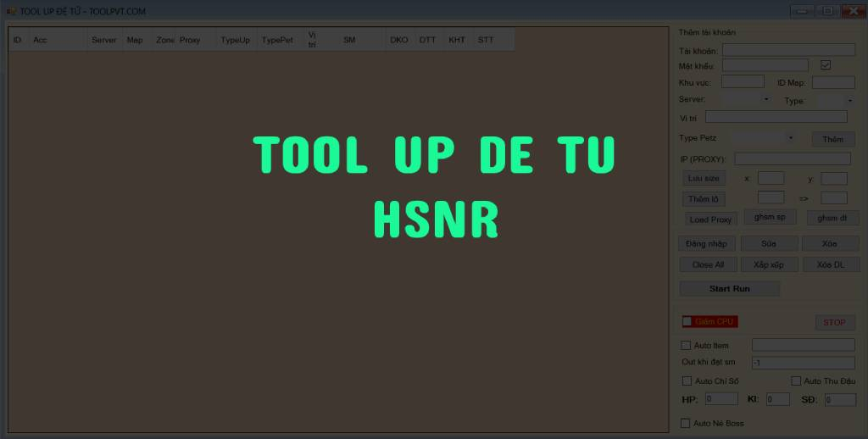
Task: Expand the Type dropdown list
Action: point(836,101)
